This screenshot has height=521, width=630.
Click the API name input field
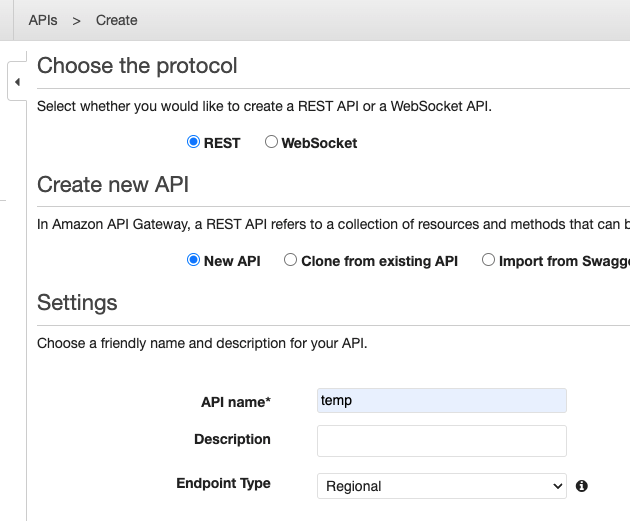tap(441, 401)
